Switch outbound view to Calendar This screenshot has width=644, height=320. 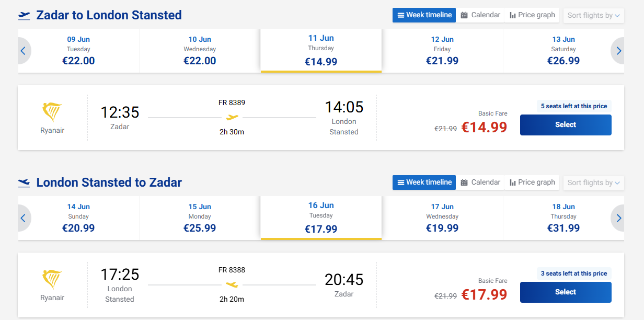480,15
